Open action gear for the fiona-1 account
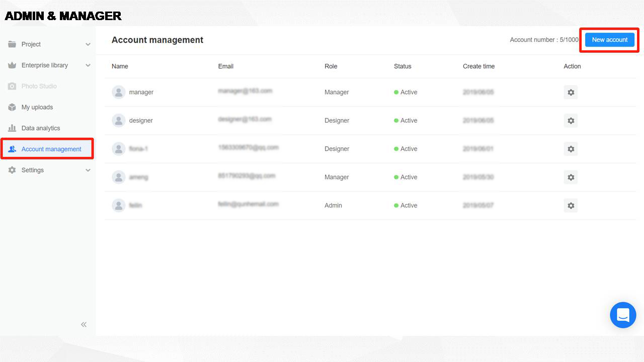644x362 pixels. (x=571, y=149)
